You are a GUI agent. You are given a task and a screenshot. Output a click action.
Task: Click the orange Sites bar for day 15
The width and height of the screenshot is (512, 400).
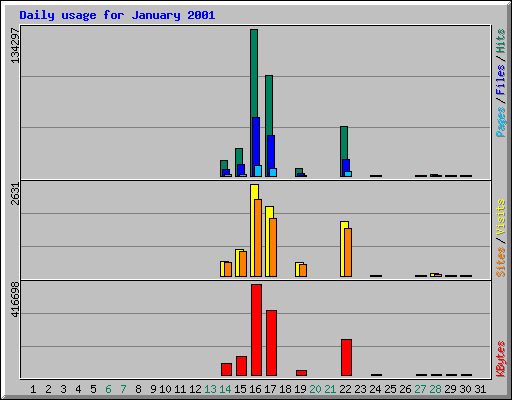pos(243,264)
